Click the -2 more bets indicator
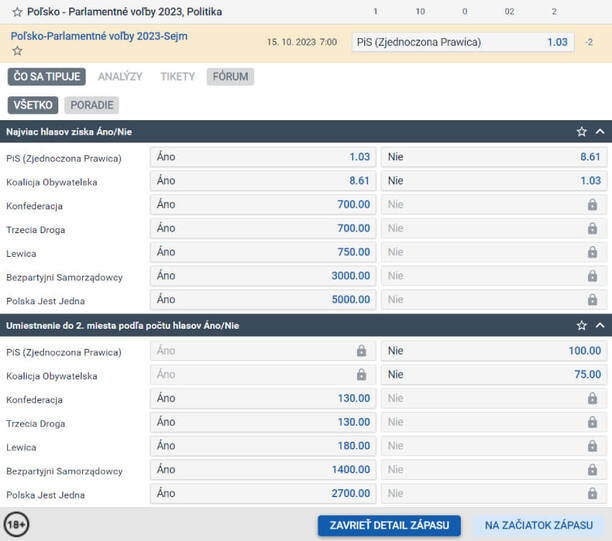Screen dimensions: 612x541 (x=589, y=42)
